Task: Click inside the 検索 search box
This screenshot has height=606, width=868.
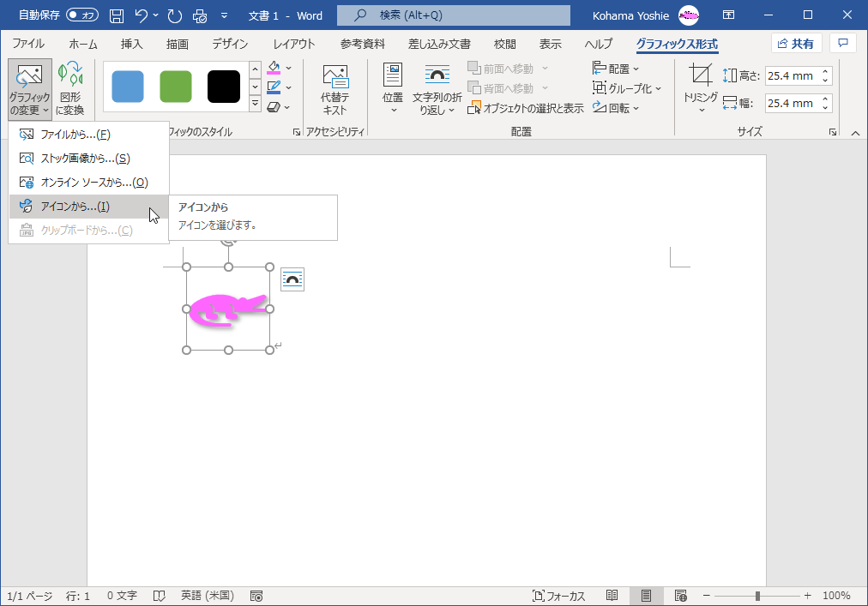Action: tap(453, 15)
